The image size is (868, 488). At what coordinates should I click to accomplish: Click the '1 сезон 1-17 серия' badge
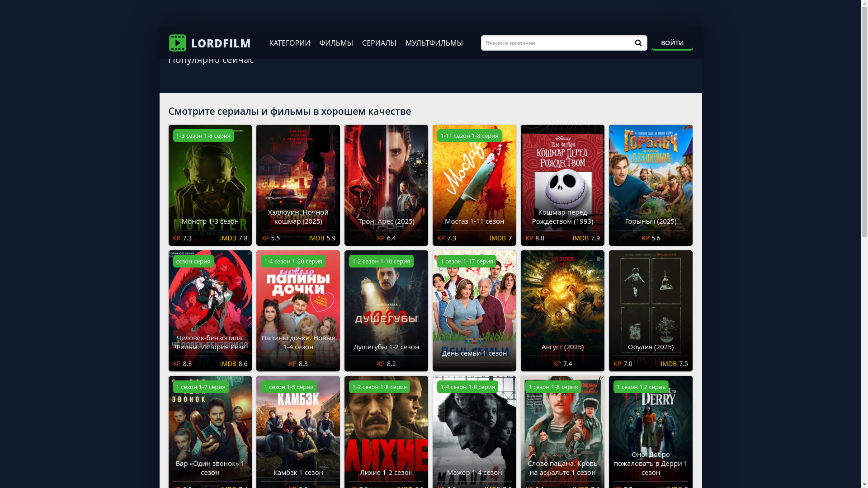click(467, 261)
